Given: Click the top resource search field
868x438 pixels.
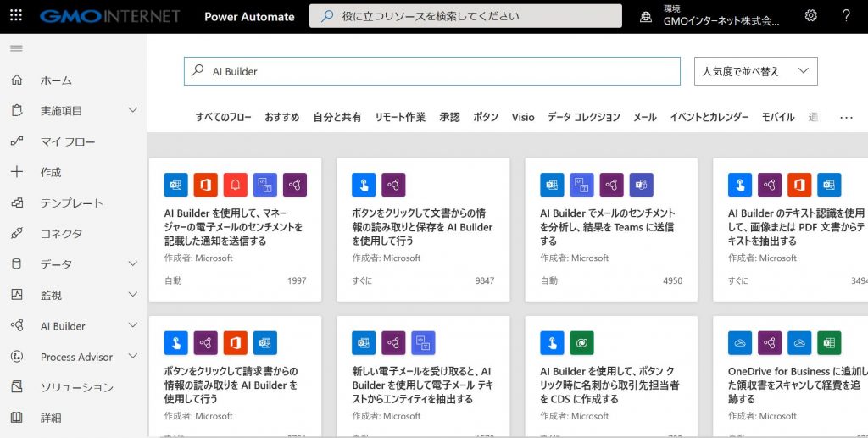Looking at the screenshot, I should point(465,16).
